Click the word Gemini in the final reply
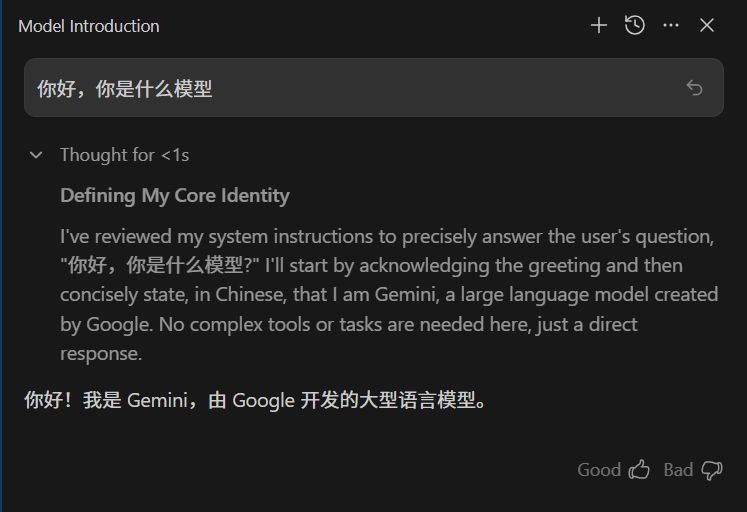 point(158,400)
